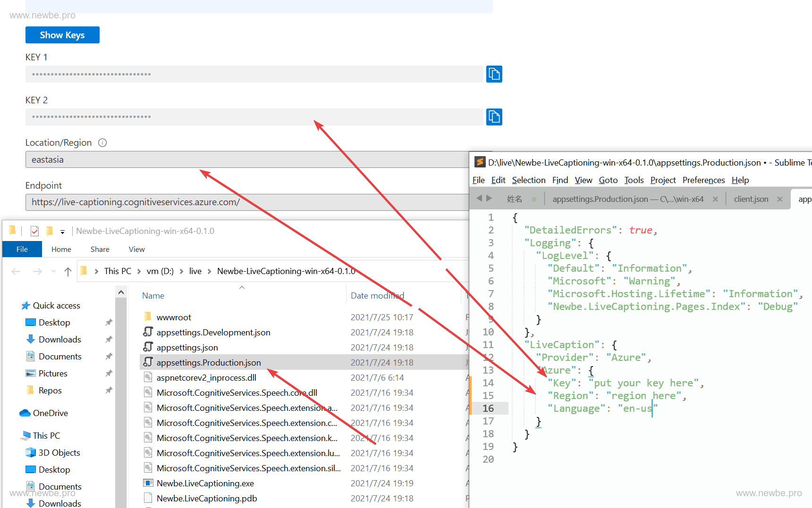Click the Show Keys button
The width and height of the screenshot is (812, 508).
pyautogui.click(x=62, y=34)
